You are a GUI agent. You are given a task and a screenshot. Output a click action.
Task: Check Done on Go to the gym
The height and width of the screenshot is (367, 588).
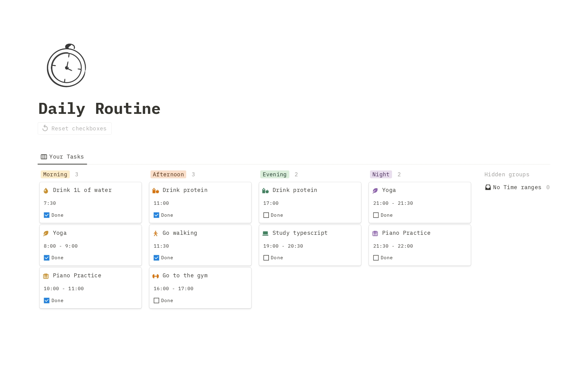pos(156,301)
